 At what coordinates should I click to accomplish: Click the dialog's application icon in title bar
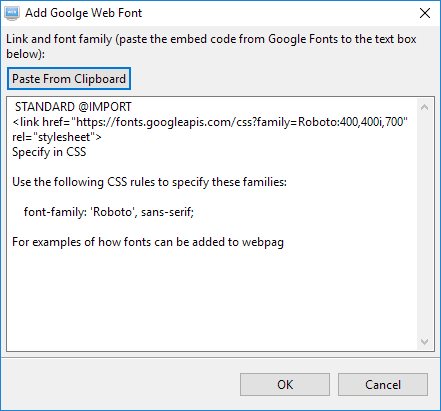(x=12, y=13)
